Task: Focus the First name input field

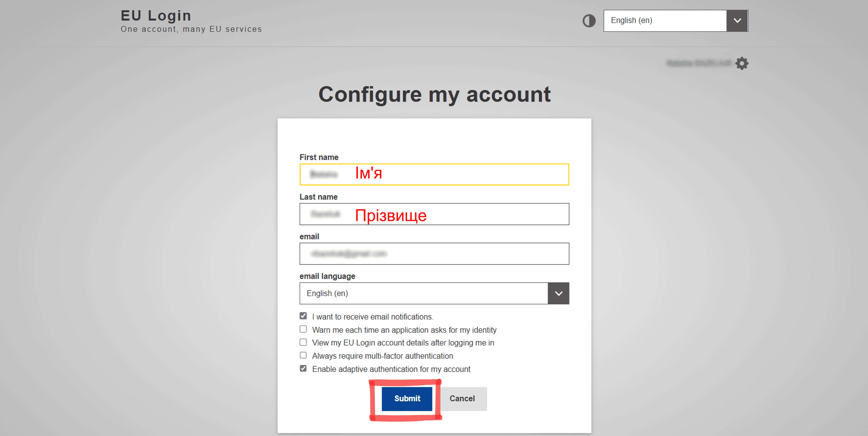Action: pos(434,175)
